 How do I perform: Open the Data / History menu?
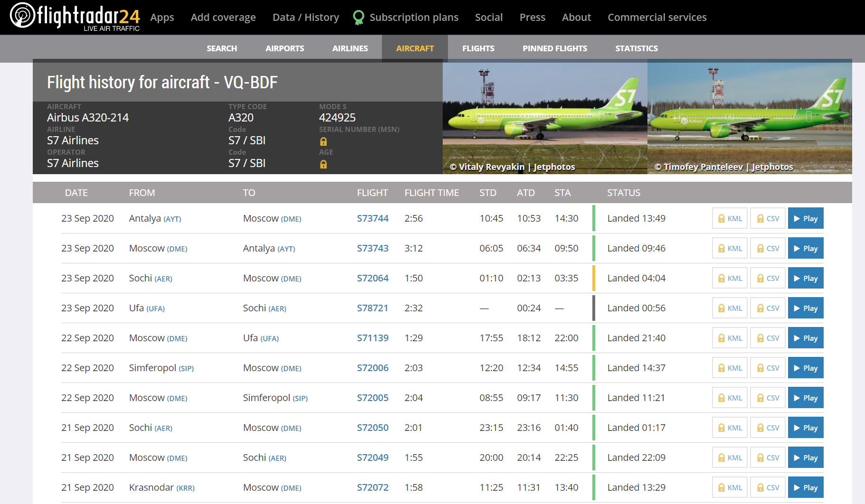305,18
